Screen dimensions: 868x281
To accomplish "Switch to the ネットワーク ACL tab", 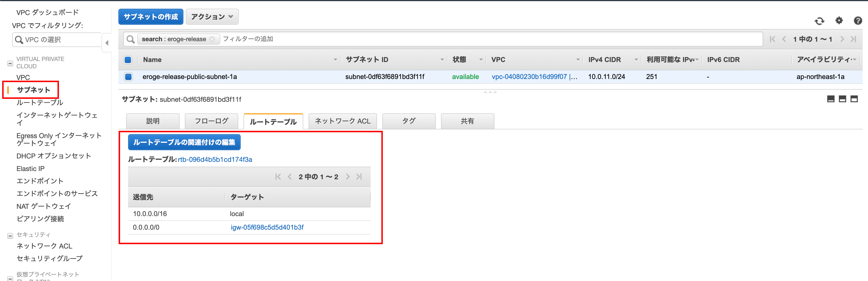I will click(x=342, y=121).
